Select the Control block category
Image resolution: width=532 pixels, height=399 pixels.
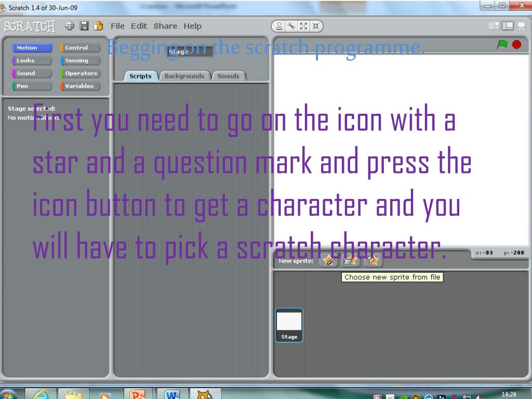click(x=80, y=48)
